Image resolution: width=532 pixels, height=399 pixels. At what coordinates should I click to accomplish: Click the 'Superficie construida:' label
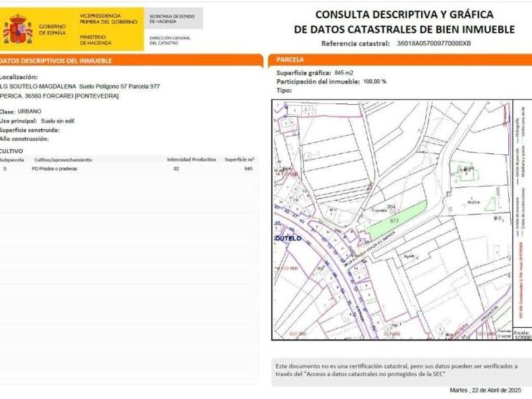pos(30,130)
